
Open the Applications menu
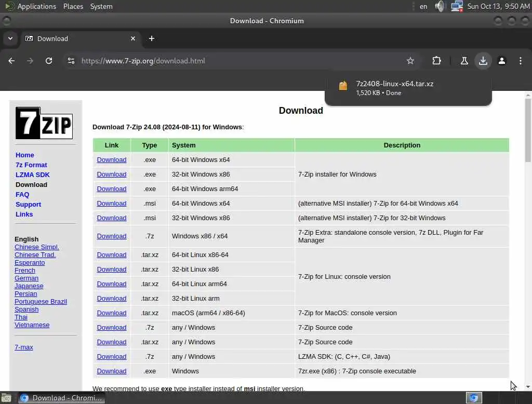(31, 6)
